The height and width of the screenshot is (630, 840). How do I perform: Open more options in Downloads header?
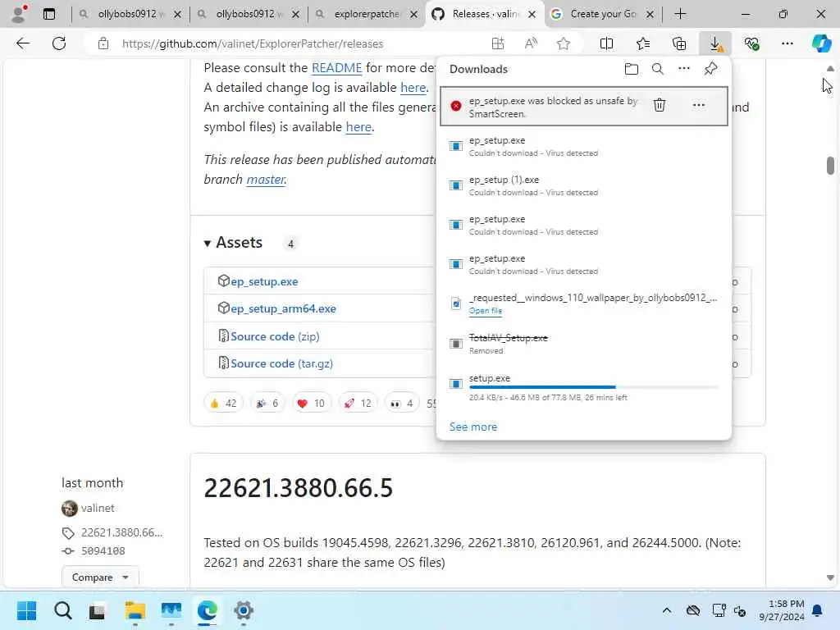click(x=683, y=69)
